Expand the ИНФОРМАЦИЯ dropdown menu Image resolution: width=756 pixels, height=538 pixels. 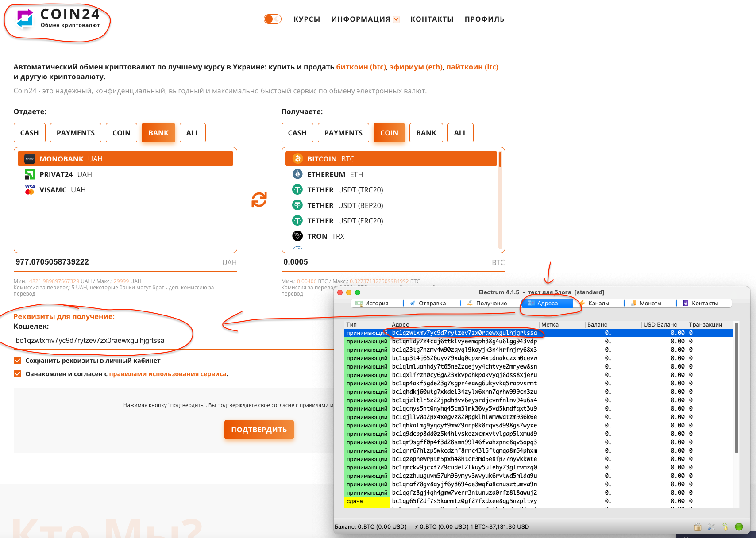tap(365, 19)
